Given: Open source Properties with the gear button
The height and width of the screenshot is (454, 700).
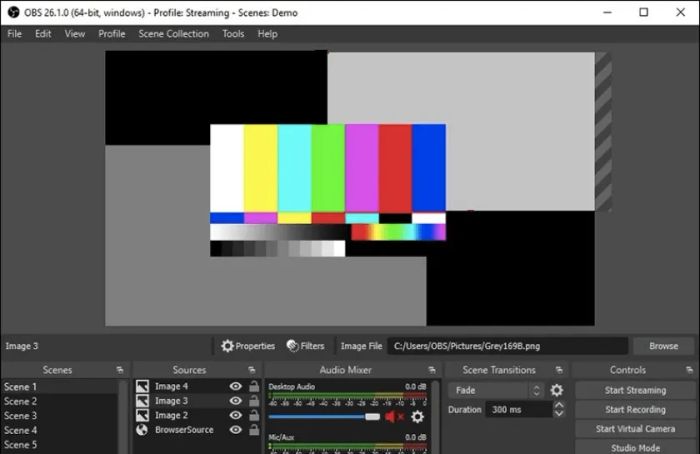Looking at the screenshot, I should pos(248,346).
